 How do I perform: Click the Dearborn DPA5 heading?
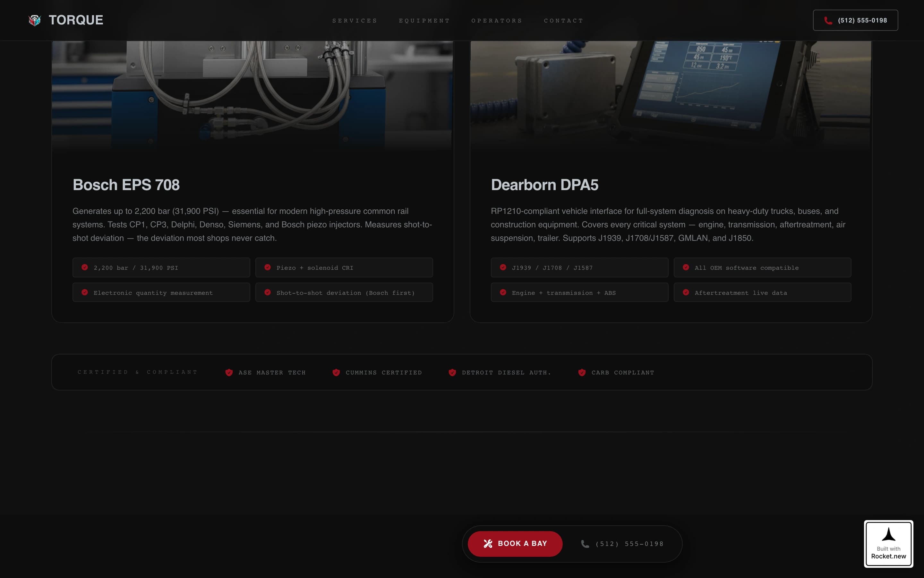[x=544, y=185]
